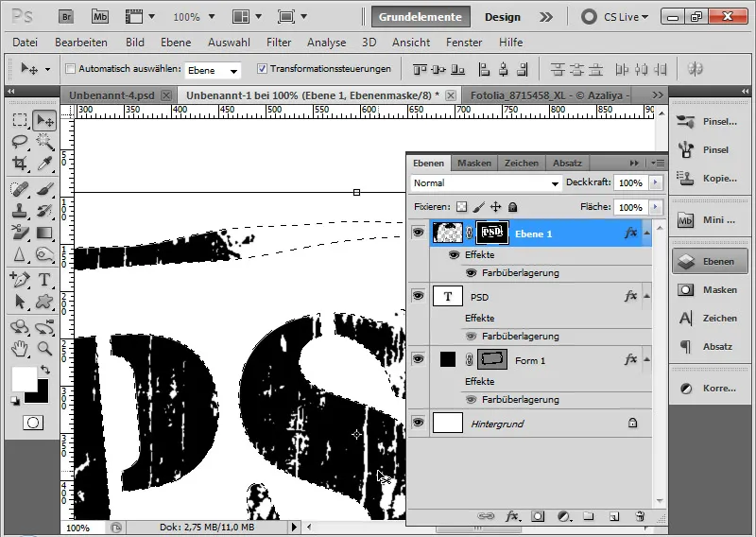
Task: Activate the Grundelemente workspace button
Action: (421, 17)
